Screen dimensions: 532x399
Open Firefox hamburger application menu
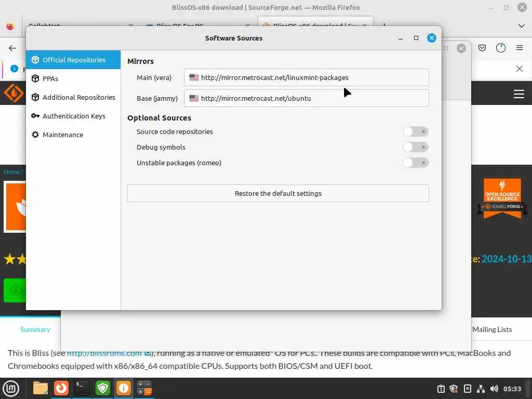tap(520, 48)
